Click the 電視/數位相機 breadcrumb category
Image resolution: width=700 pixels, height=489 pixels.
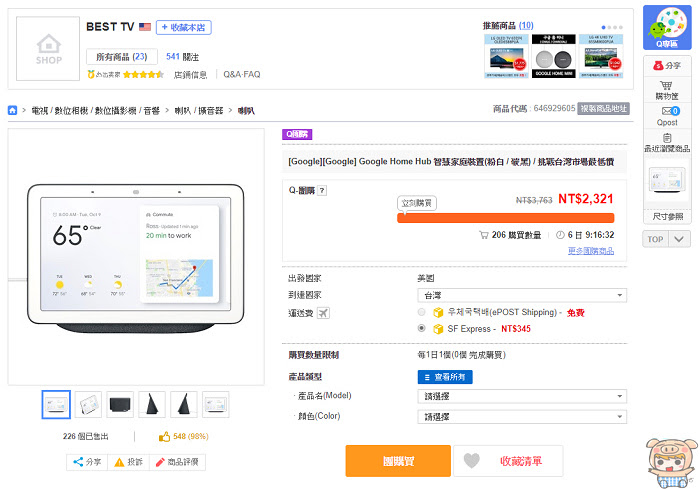[x=96, y=110]
